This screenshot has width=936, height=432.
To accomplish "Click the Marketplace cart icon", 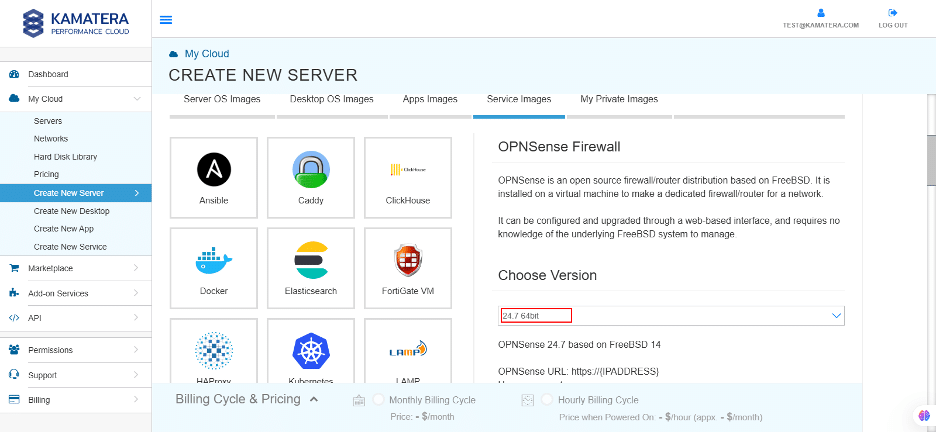I will point(14,268).
